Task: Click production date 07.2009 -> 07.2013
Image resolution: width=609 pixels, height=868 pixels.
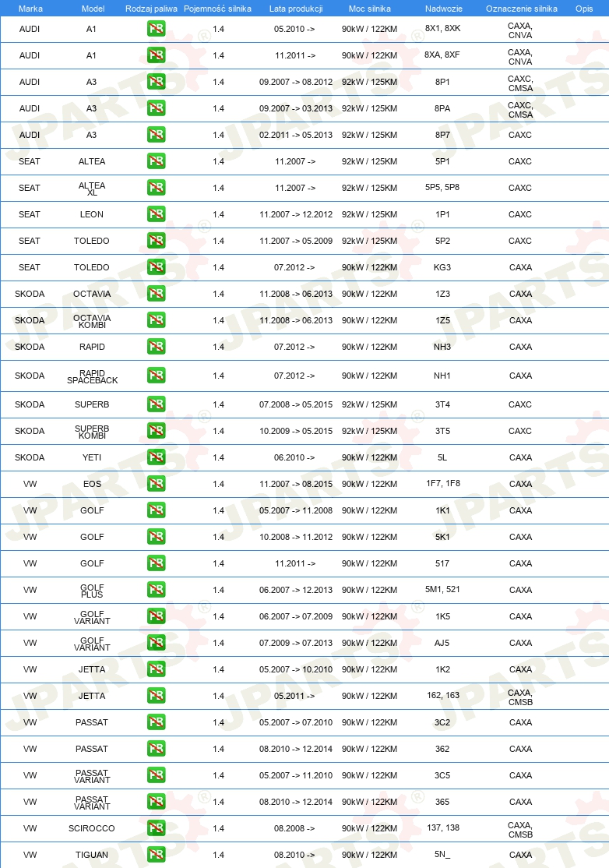Action: click(296, 643)
